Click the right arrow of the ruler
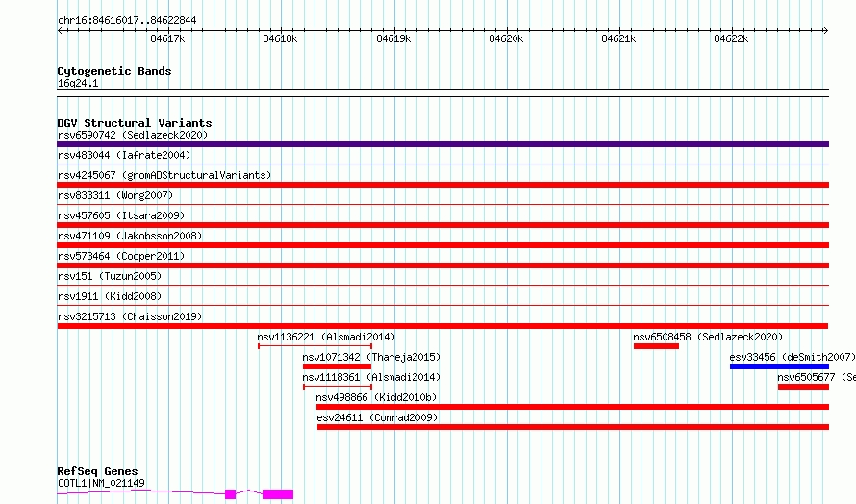Image resolution: width=856 pixels, height=504 pixels. pyautogui.click(x=826, y=30)
